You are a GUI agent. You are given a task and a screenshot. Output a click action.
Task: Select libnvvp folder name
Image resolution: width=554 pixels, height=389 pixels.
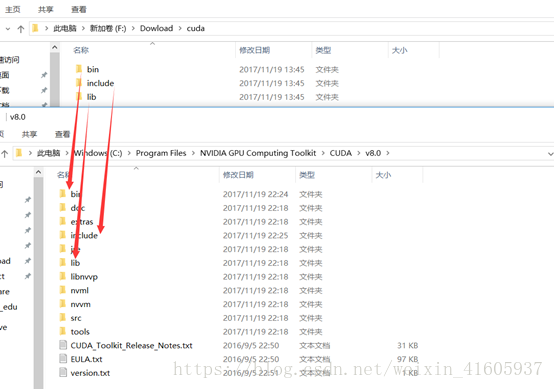point(84,276)
